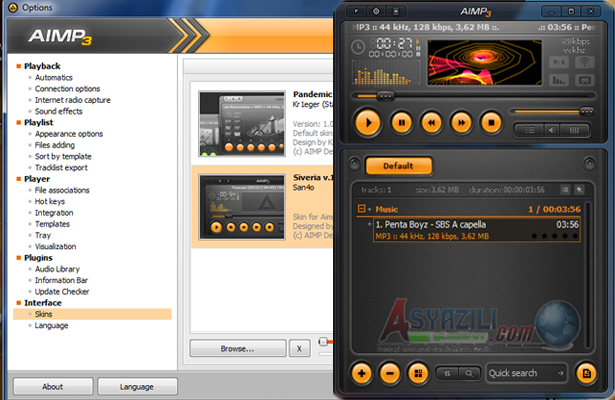Click the monitor fullscreen visualization icon
Screen dimensions: 615x400
tap(584, 80)
